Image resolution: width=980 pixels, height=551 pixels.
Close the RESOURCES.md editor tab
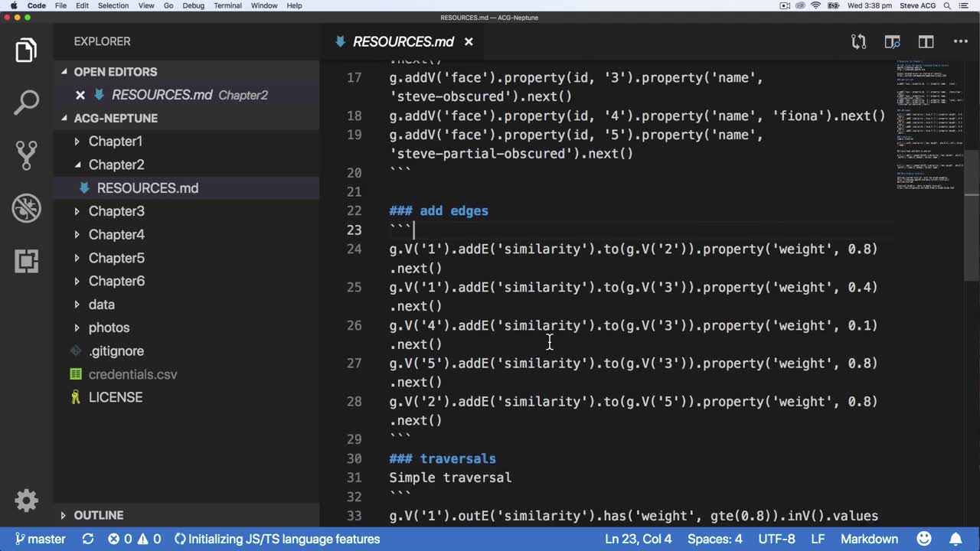469,42
